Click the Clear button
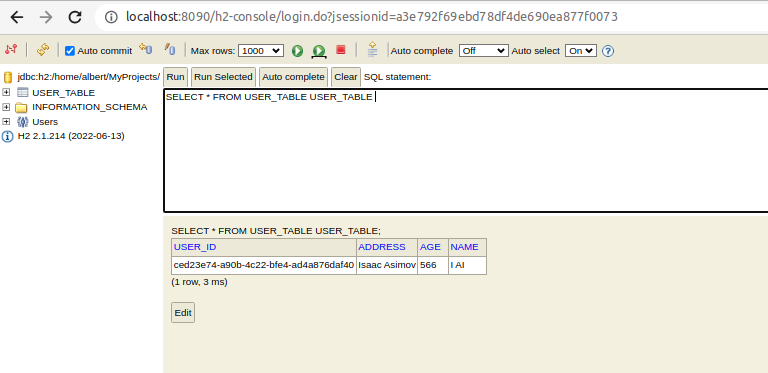The height and width of the screenshot is (373, 768). 346,77
